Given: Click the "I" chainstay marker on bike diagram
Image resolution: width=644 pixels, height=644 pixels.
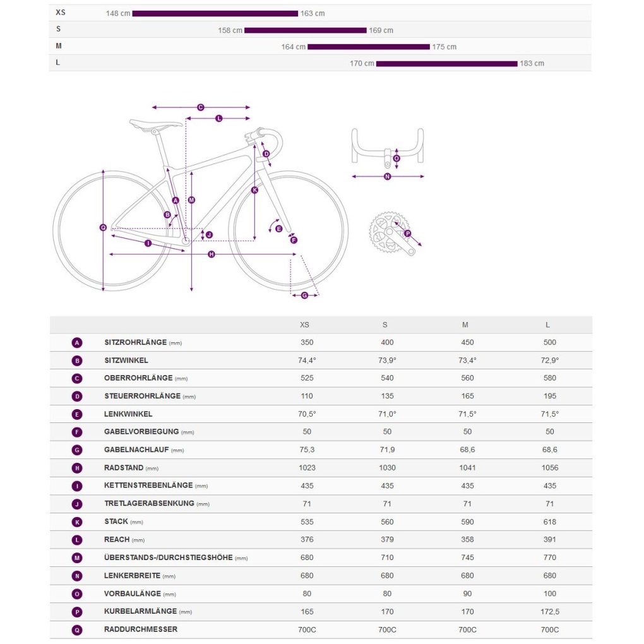Looking at the screenshot, I should (148, 243).
